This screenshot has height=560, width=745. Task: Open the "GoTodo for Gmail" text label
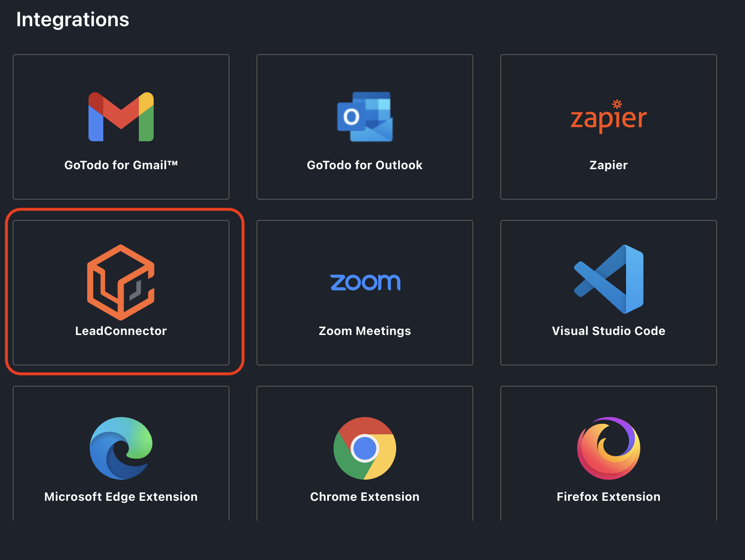coord(121,165)
